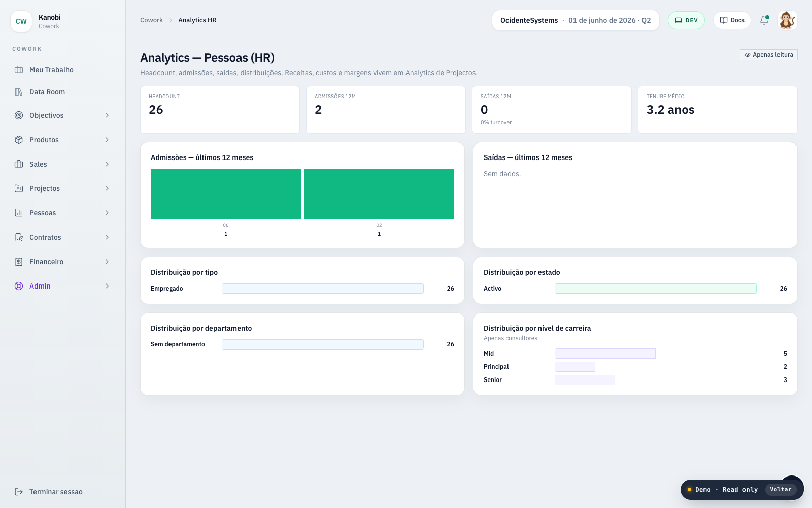Click the Financeiro receipt icon
Screen dimensions: 812x508
point(19,262)
